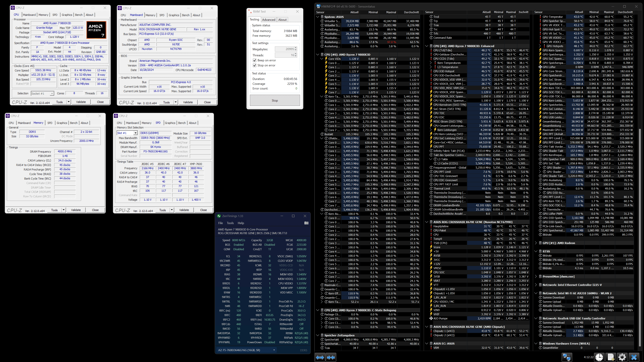This screenshot has width=644, height=362.
Task: Click the HWiNFO log file icon
Action: click(x=610, y=357)
